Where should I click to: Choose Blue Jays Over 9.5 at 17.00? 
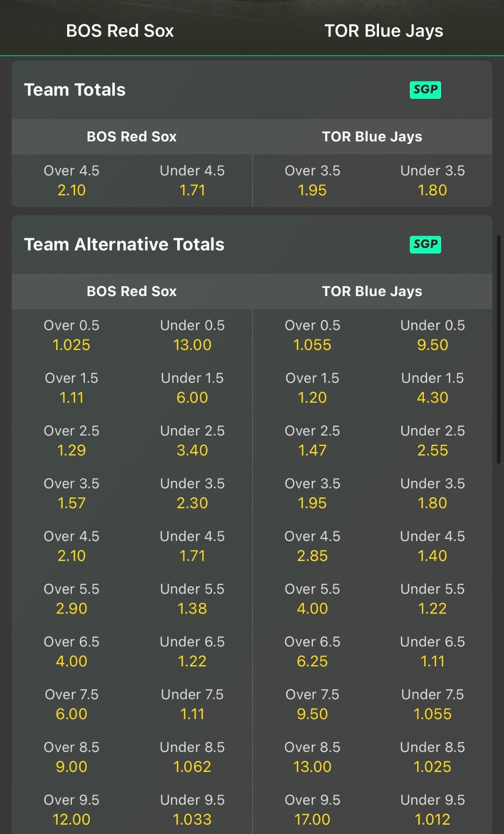(312, 811)
